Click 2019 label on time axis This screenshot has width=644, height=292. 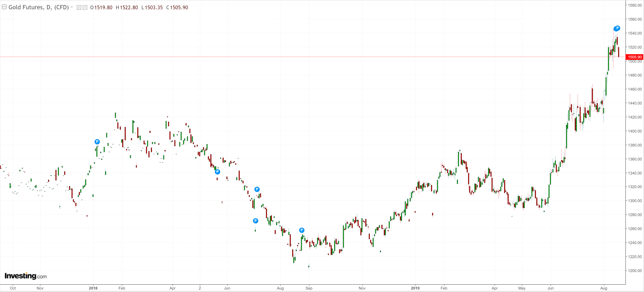(415, 288)
